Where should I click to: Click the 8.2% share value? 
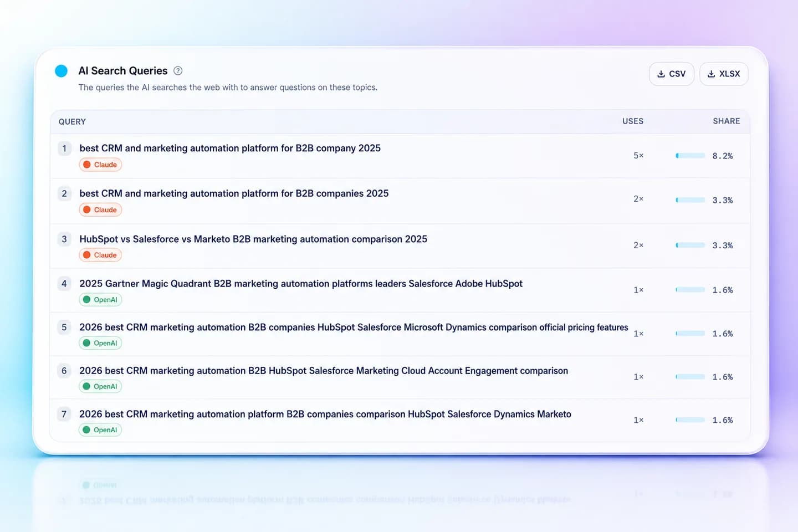click(x=723, y=156)
